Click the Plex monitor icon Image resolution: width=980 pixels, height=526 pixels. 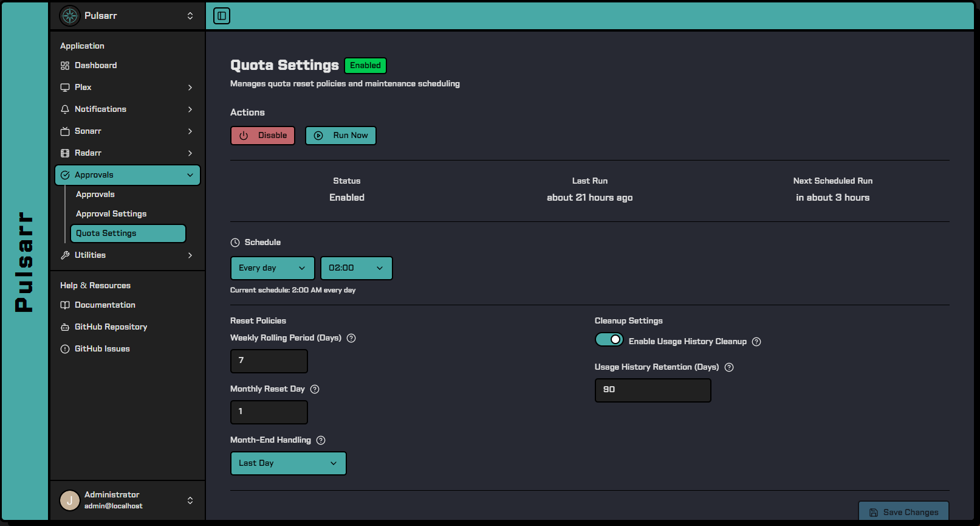point(65,88)
